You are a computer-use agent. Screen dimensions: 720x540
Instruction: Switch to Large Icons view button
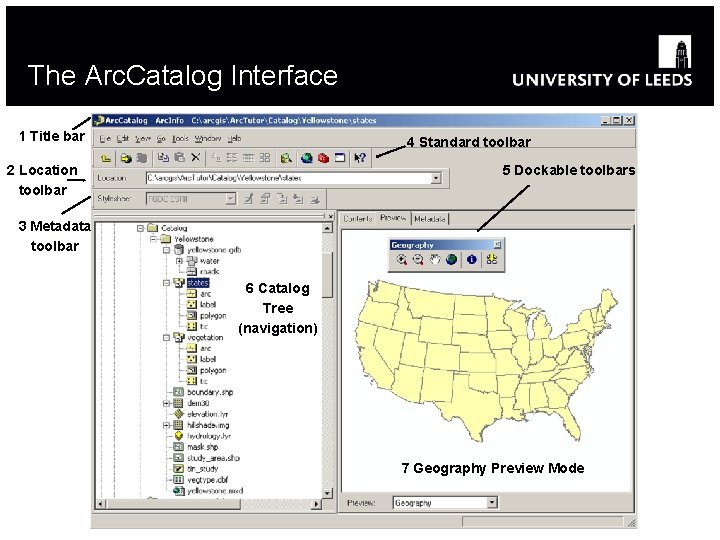[215, 158]
